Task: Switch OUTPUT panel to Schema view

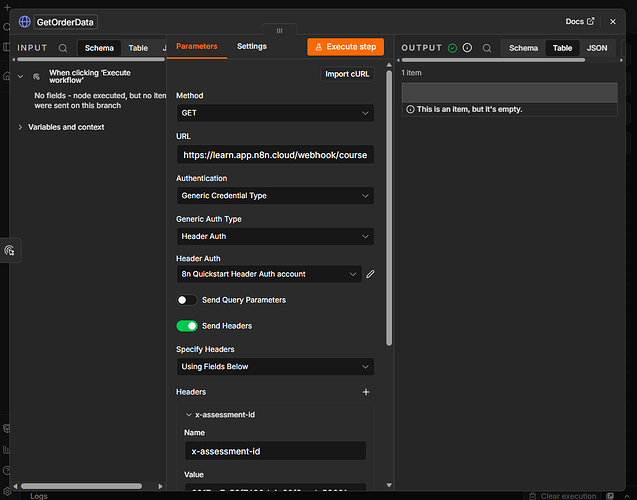Action: tap(523, 48)
